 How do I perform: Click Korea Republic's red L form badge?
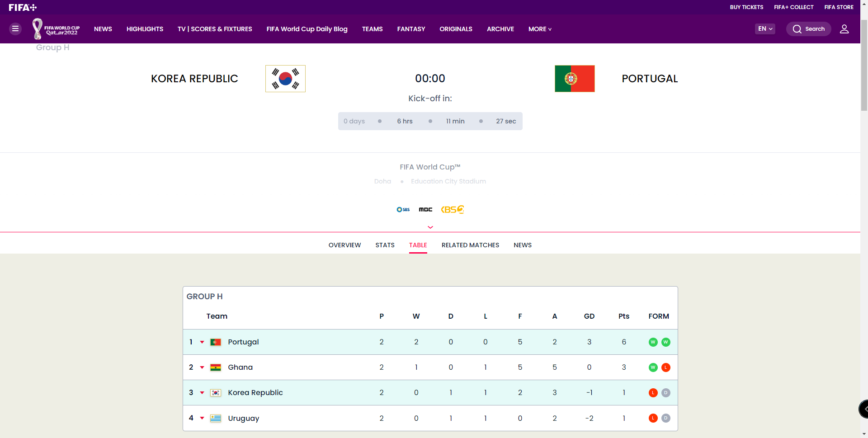[653, 393]
